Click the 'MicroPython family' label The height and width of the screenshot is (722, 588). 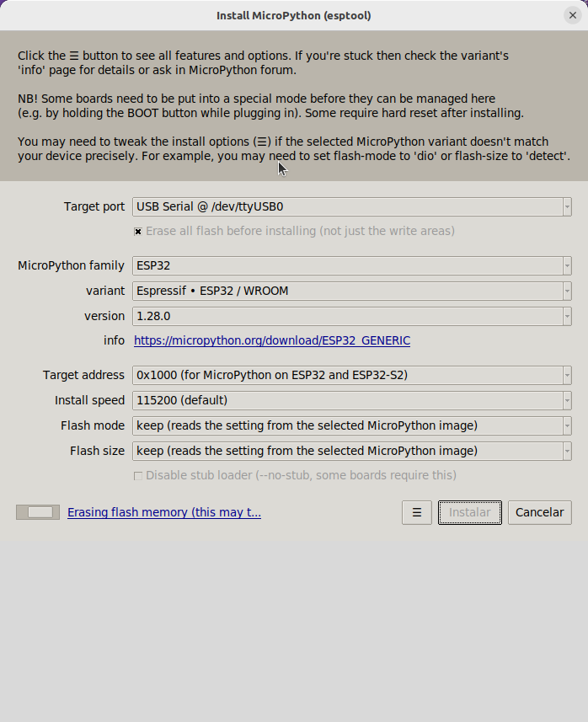[x=72, y=265]
